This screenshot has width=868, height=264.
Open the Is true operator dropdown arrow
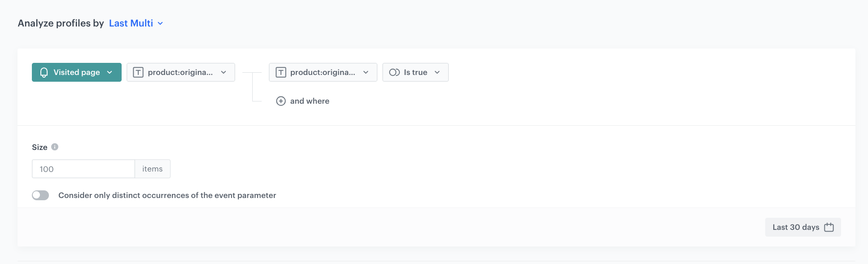[x=437, y=72]
